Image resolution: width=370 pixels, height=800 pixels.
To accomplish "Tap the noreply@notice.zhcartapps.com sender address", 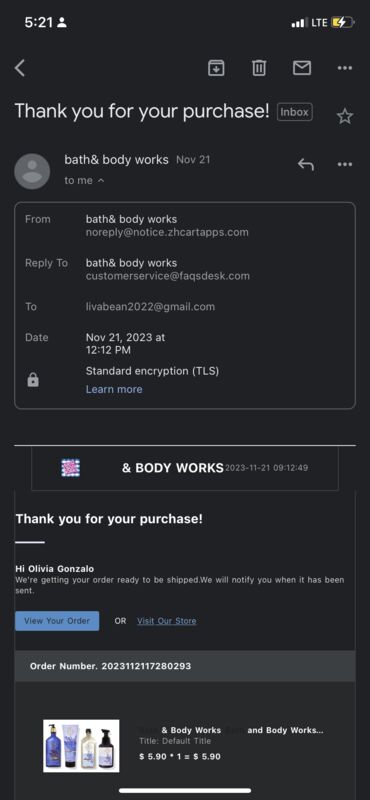I will coord(167,233).
